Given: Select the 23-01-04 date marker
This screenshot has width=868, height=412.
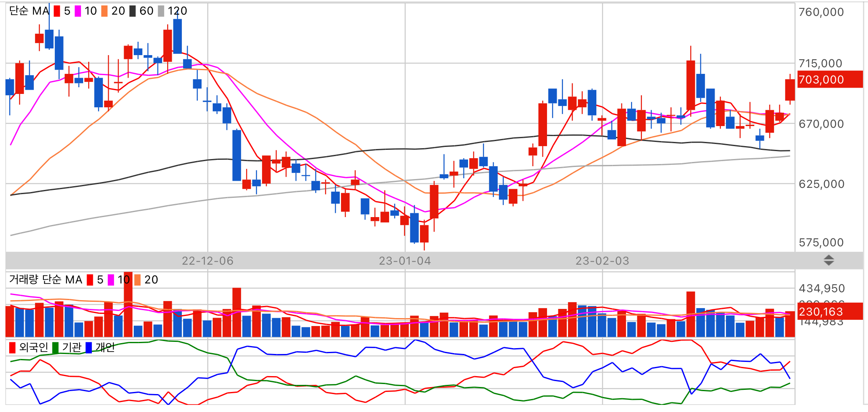Looking at the screenshot, I should click(x=405, y=261).
